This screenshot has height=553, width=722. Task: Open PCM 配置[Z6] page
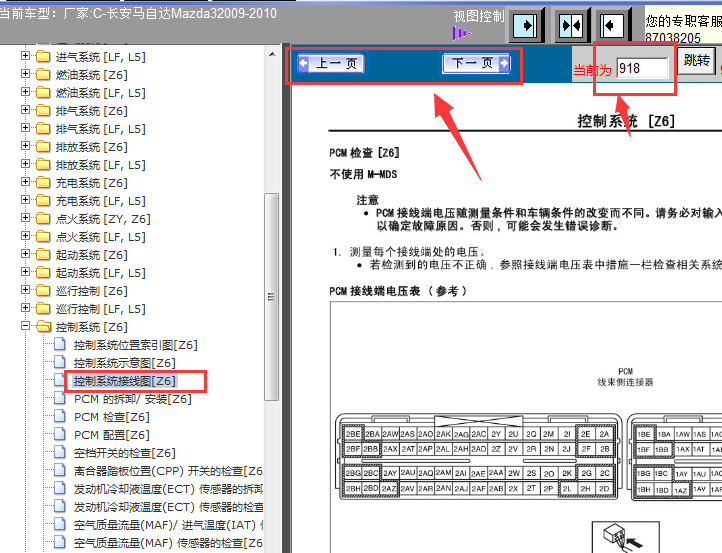click(112, 435)
